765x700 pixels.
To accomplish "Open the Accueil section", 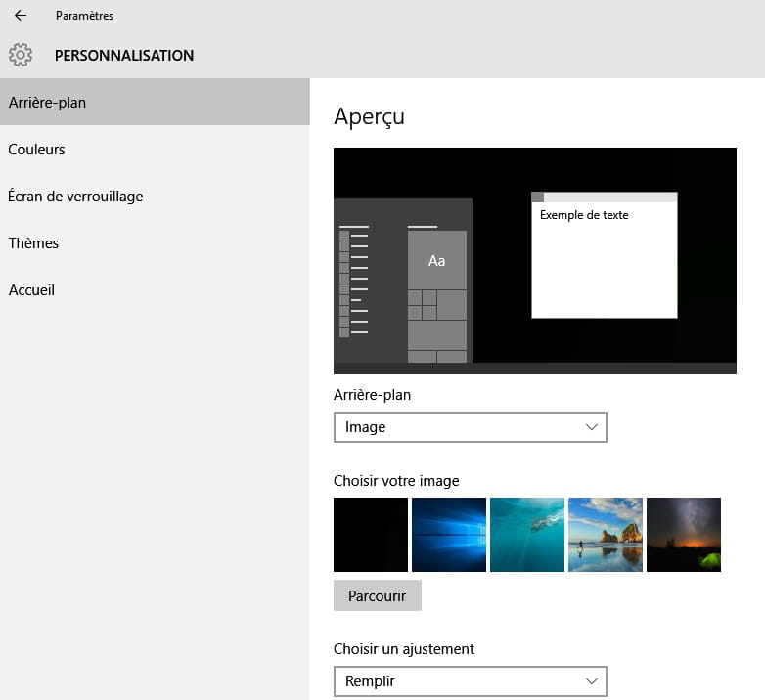I will click(x=31, y=290).
